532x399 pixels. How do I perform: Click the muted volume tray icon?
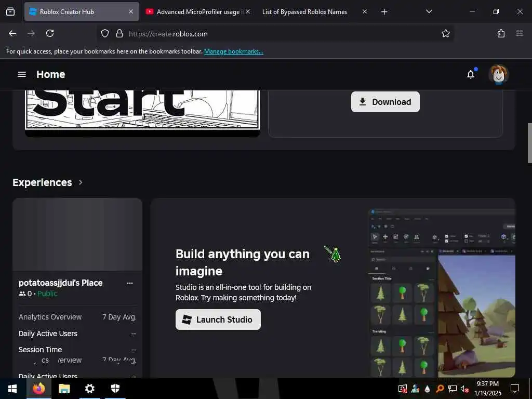click(x=464, y=389)
